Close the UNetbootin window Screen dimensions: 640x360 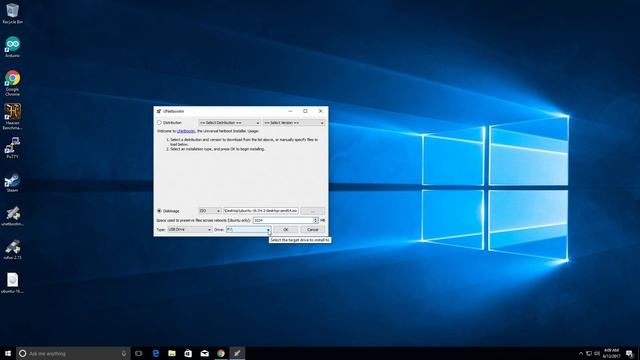coord(320,111)
